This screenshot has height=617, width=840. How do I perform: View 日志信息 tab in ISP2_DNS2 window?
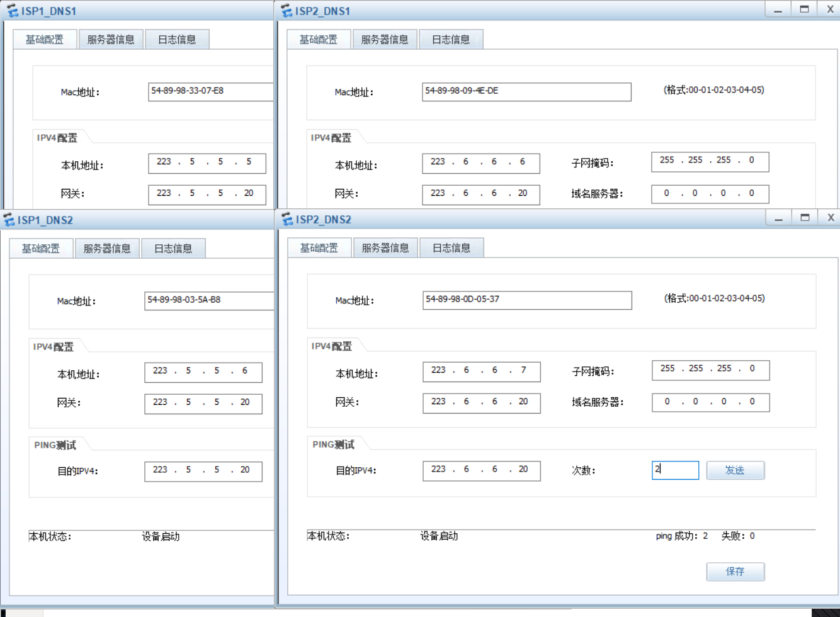pyautogui.click(x=451, y=247)
